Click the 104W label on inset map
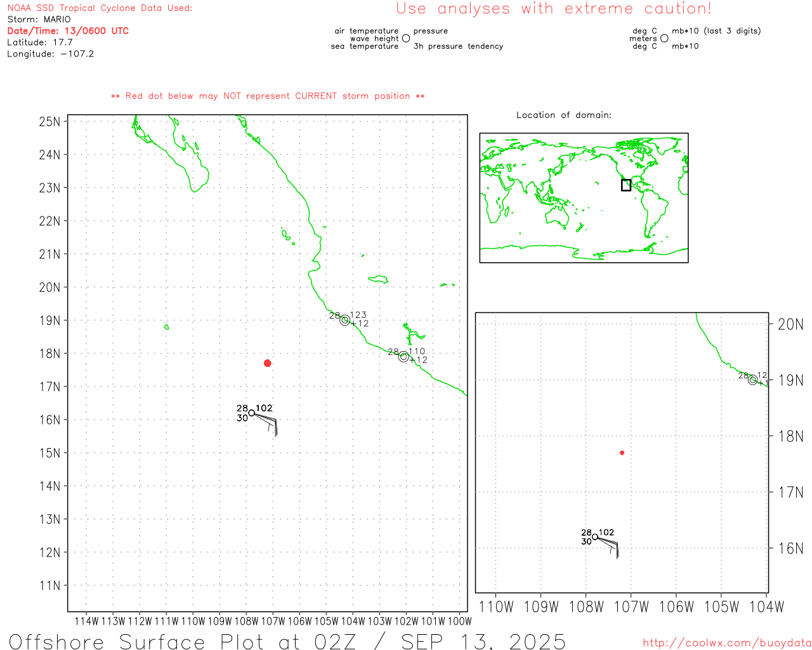Viewport: 812px width, 650px height. (767, 607)
